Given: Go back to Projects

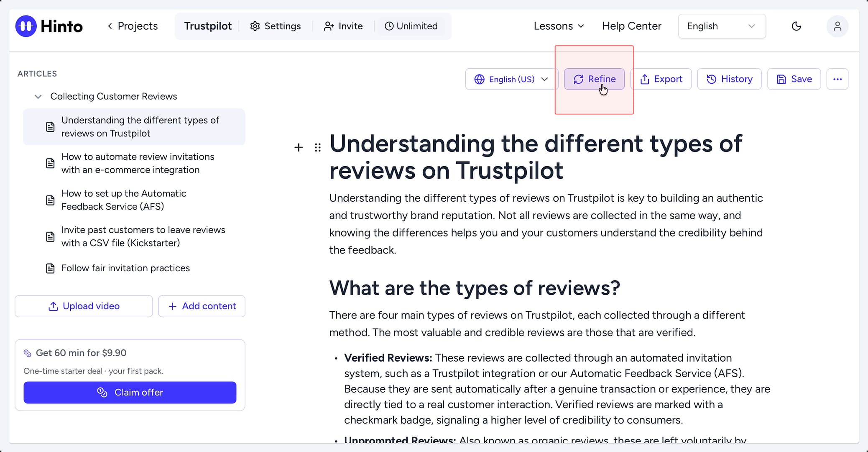Looking at the screenshot, I should pyautogui.click(x=133, y=26).
